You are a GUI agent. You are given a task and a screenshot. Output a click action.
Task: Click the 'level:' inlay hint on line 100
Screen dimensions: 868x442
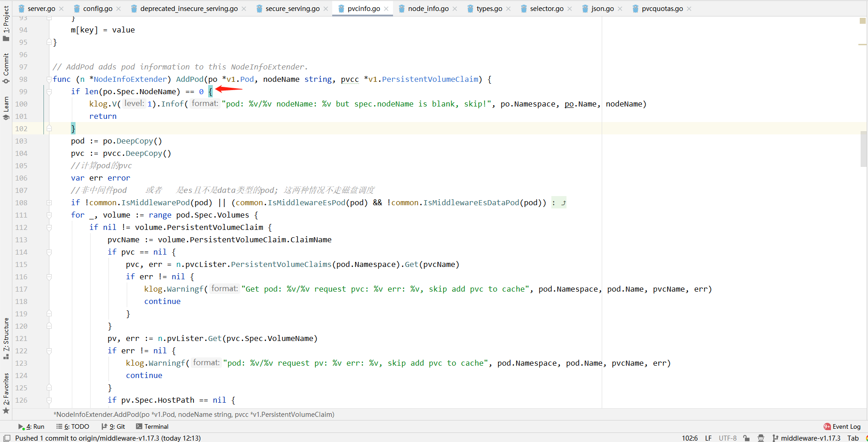pyautogui.click(x=134, y=103)
